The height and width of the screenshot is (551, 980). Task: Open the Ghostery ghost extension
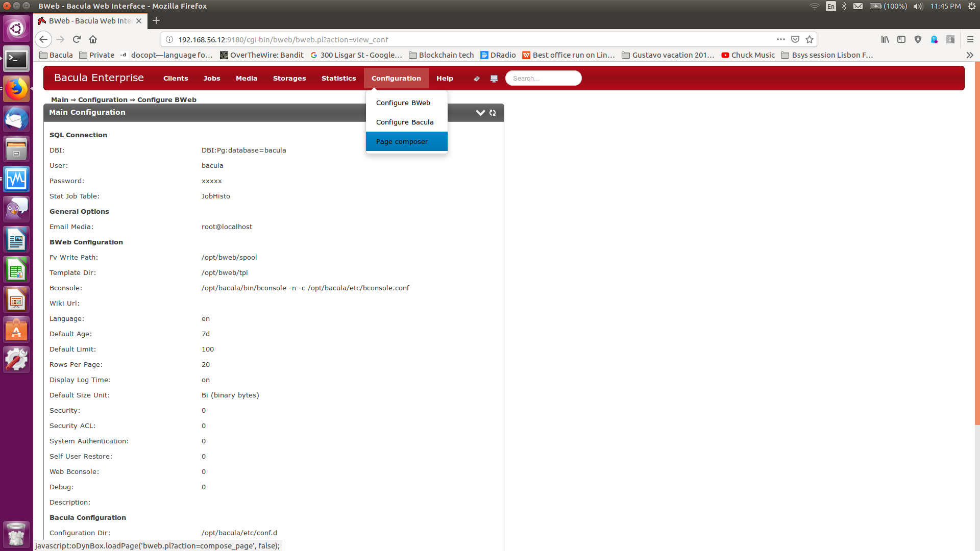point(934,39)
